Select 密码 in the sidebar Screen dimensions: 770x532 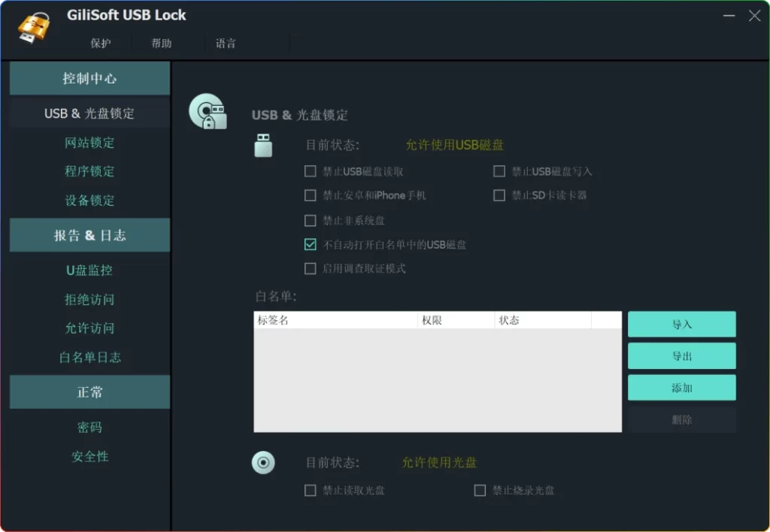[x=89, y=428]
